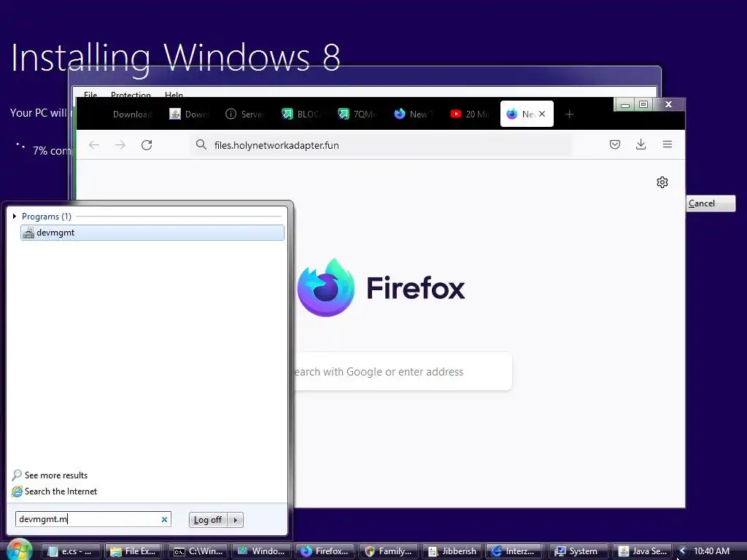Select the devmgmt search result

coord(152,233)
